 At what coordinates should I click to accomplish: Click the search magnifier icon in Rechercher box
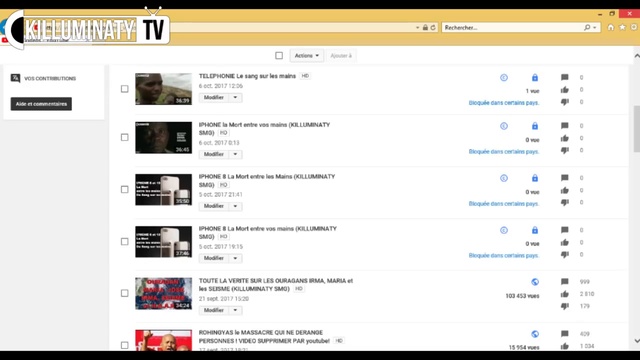587,27
